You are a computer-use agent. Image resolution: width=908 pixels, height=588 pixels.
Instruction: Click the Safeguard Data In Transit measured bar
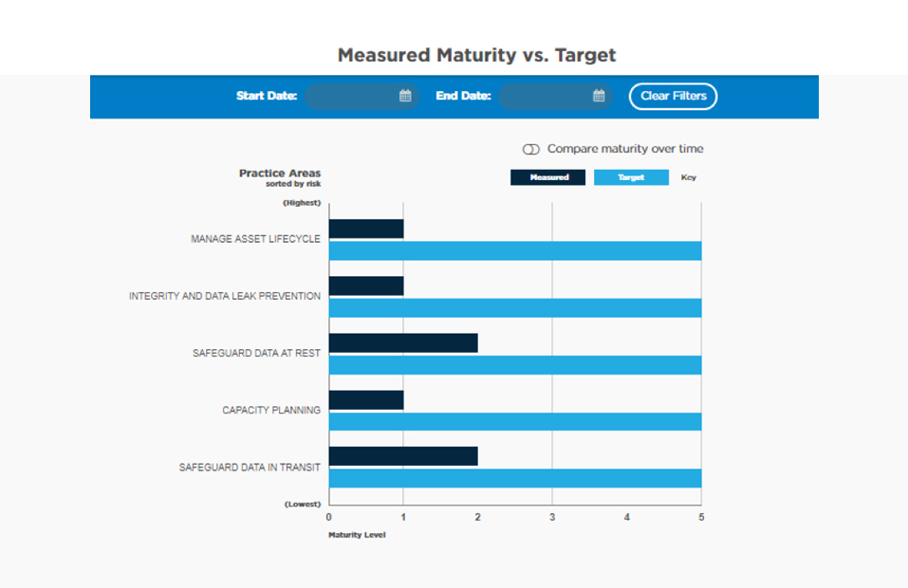coord(403,455)
